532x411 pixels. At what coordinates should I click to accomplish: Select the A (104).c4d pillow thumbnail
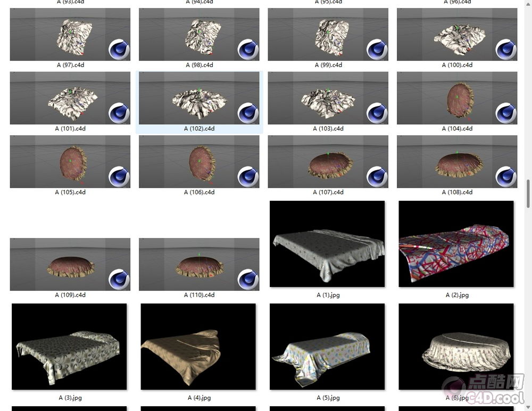(x=457, y=98)
